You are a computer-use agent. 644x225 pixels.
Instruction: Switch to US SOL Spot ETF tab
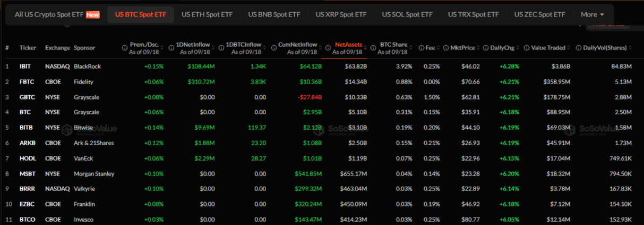coord(407,14)
